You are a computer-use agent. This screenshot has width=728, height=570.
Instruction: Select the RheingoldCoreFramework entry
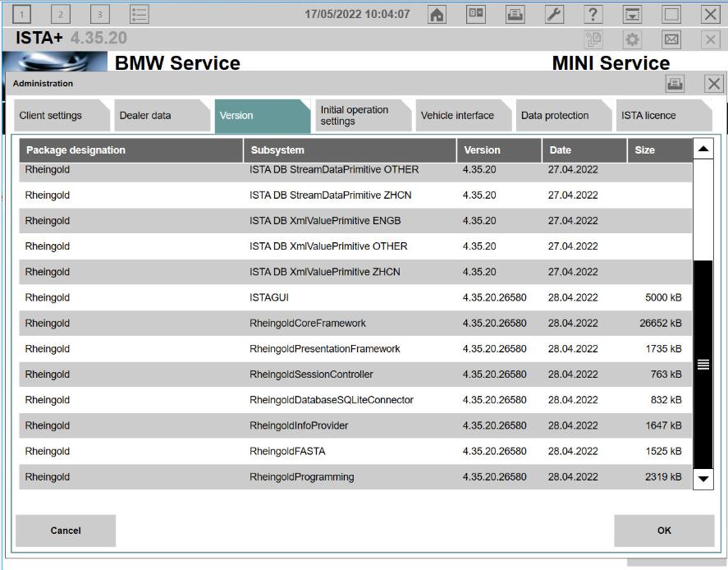(355, 323)
